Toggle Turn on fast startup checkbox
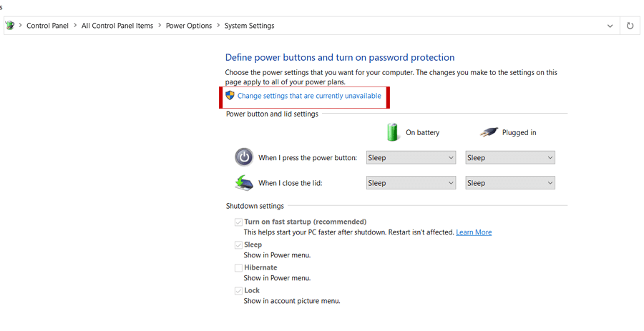 (238, 222)
